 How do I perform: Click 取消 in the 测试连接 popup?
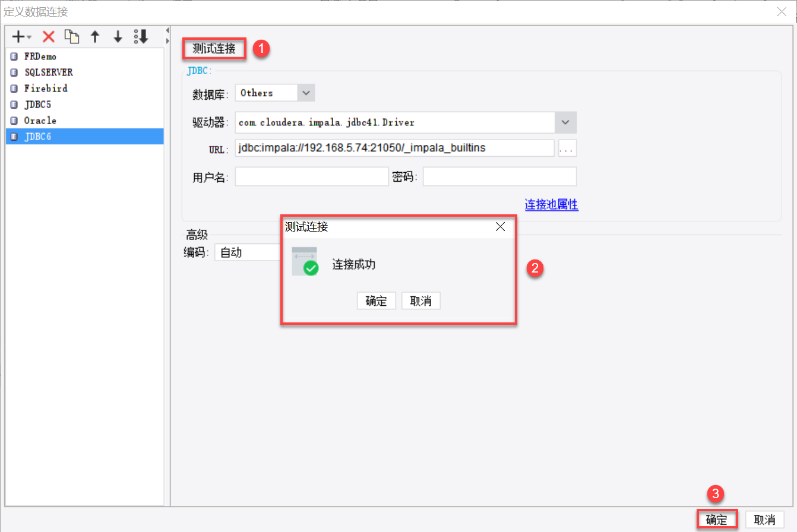(421, 301)
